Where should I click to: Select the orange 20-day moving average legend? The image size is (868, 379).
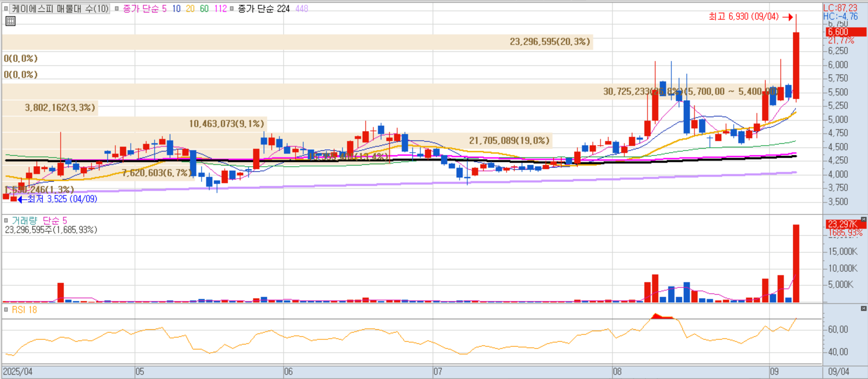[x=190, y=8]
